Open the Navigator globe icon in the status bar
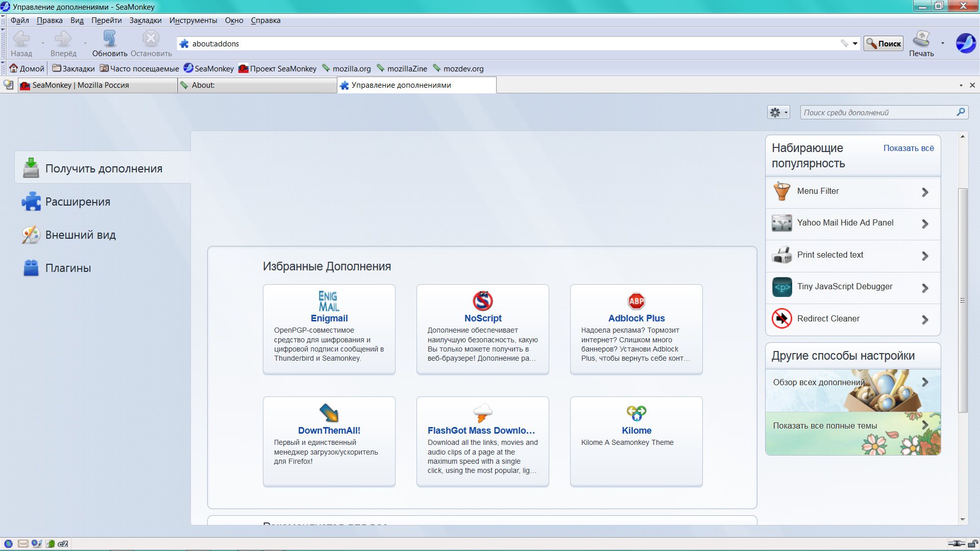Screen dimensions: 980x551 coord(8,544)
